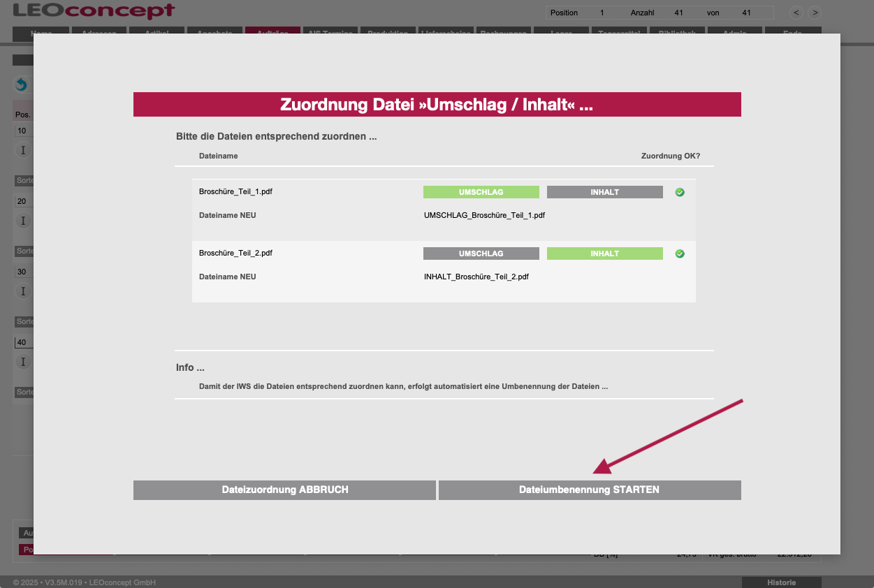Assign Broschüre_Teil_1.pdf as UMSCHLAG

pos(481,192)
